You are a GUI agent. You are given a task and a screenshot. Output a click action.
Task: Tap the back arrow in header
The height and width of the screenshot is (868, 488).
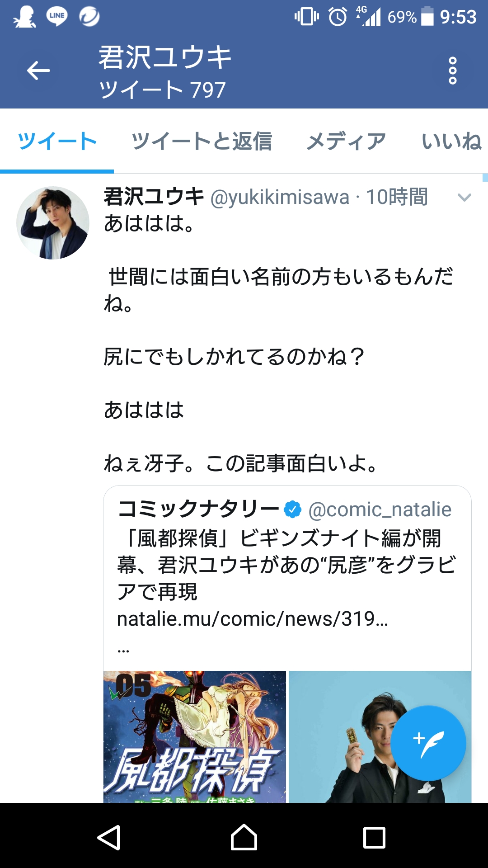pos(38,71)
